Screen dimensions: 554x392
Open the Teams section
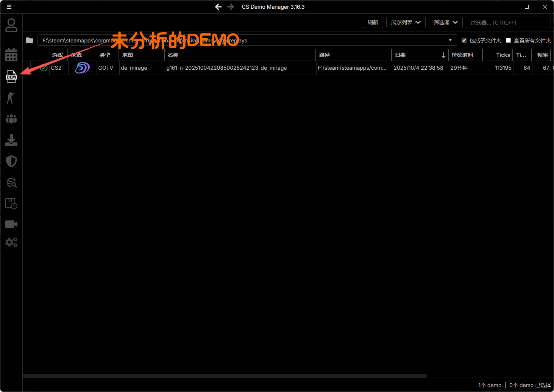pyautogui.click(x=11, y=119)
